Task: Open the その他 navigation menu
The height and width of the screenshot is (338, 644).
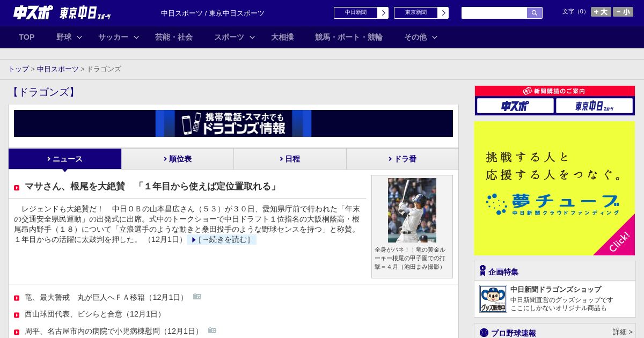Action: [x=415, y=37]
